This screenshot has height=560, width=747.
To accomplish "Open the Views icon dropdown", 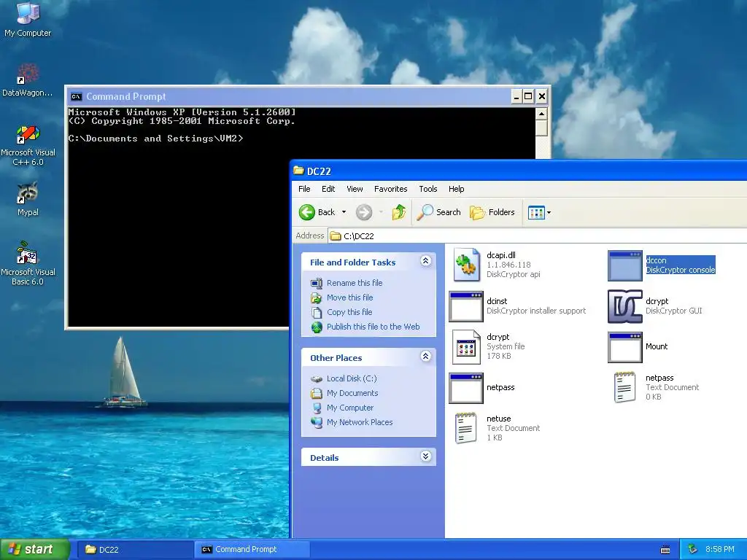I will (x=539, y=212).
